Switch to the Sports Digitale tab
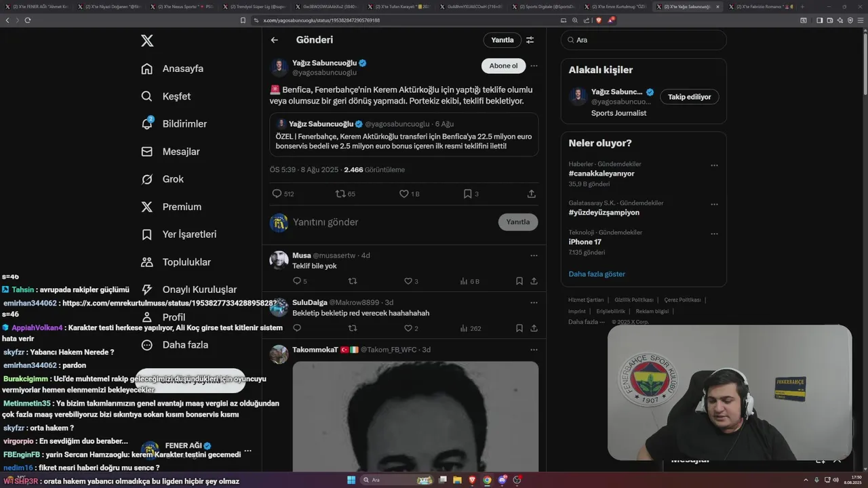The width and height of the screenshot is (868, 488). (x=545, y=7)
